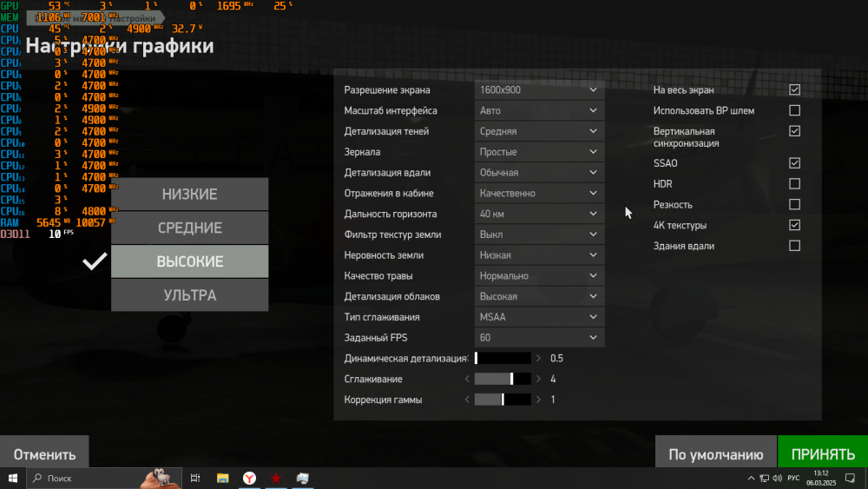Increase Коррекция гаммы with right arrow
Viewport: 868px width, 489px height.
[x=538, y=400]
